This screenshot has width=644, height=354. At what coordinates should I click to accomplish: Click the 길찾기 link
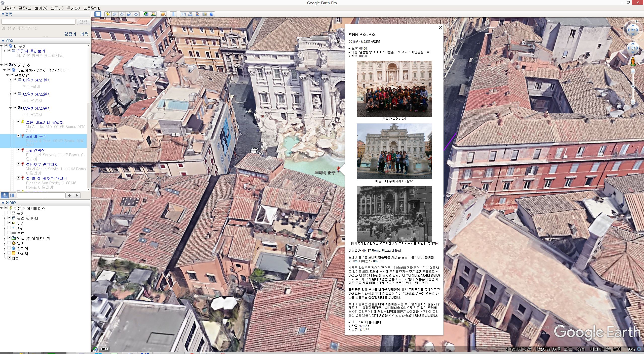point(70,34)
